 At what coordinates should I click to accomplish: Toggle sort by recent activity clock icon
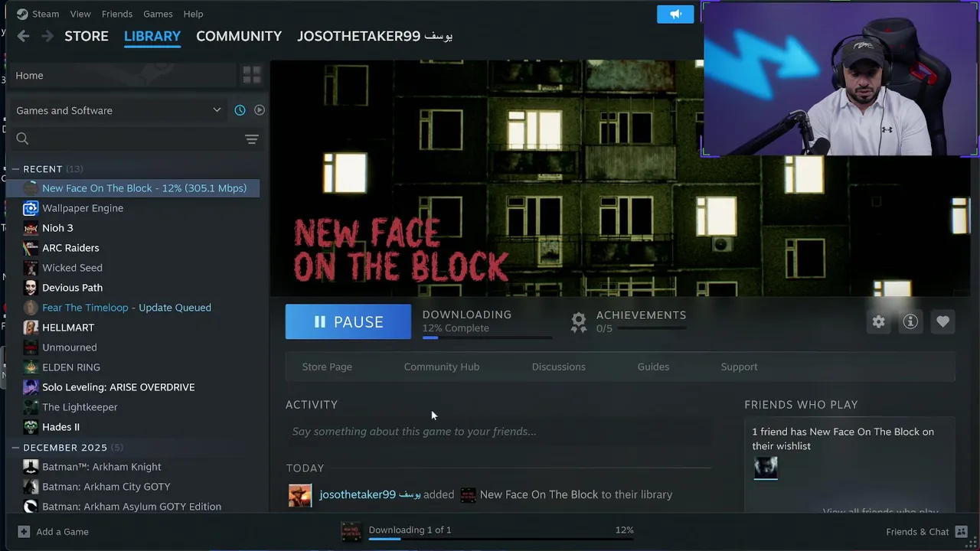[240, 110]
